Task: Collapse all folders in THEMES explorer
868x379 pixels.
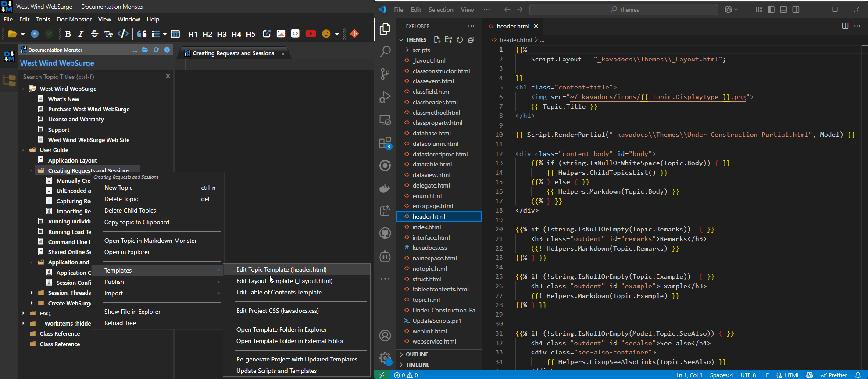Action: pos(471,40)
